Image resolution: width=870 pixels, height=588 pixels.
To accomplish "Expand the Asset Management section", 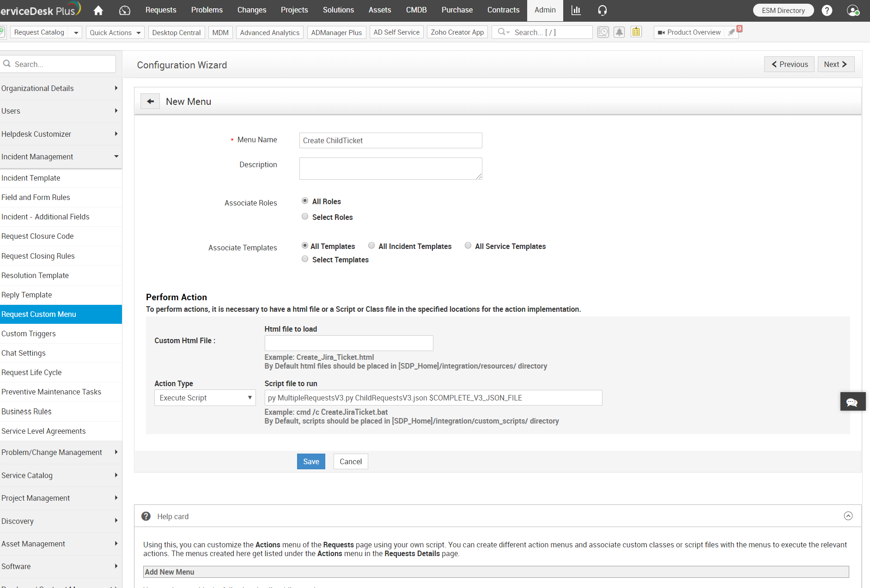I will 60,544.
